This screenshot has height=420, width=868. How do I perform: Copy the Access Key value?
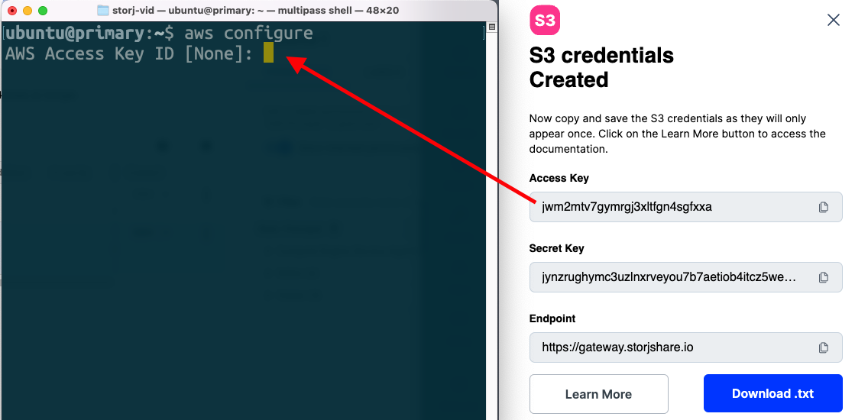(x=823, y=208)
